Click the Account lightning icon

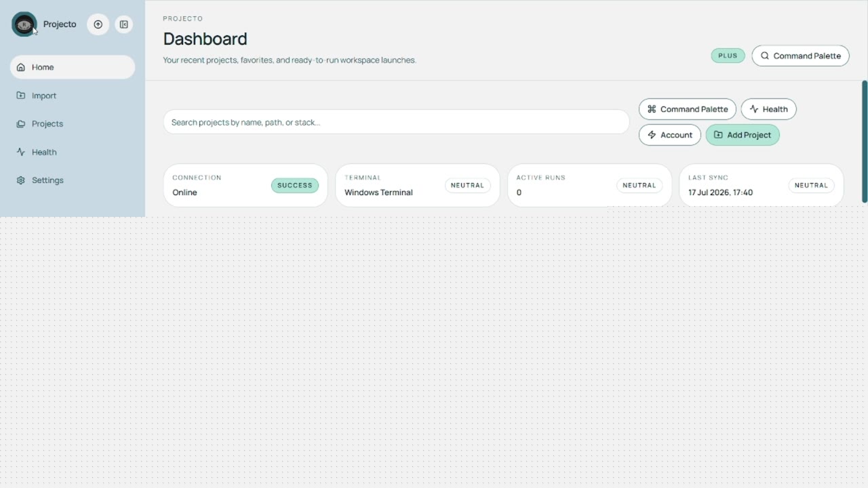pyautogui.click(x=652, y=135)
